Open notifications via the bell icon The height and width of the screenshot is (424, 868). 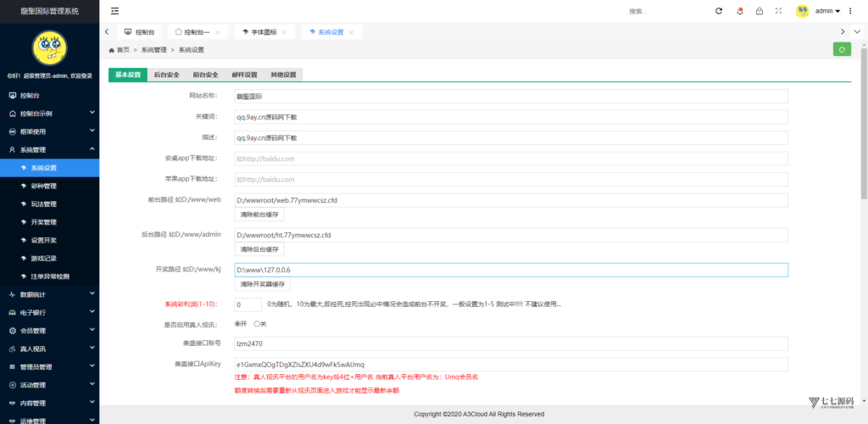point(739,11)
